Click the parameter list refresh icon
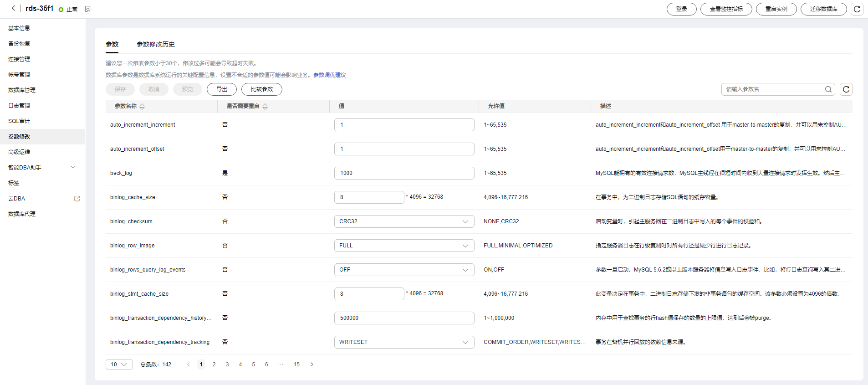The image size is (868, 385). pos(846,89)
